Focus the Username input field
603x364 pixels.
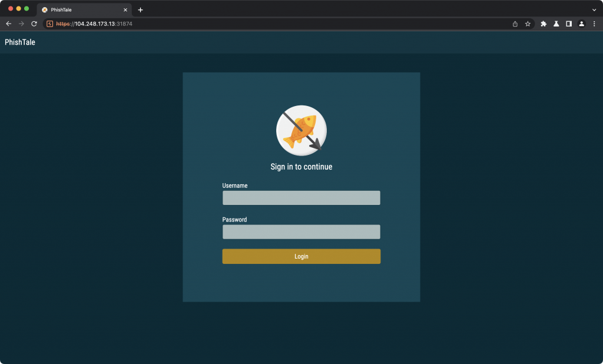pos(301,198)
